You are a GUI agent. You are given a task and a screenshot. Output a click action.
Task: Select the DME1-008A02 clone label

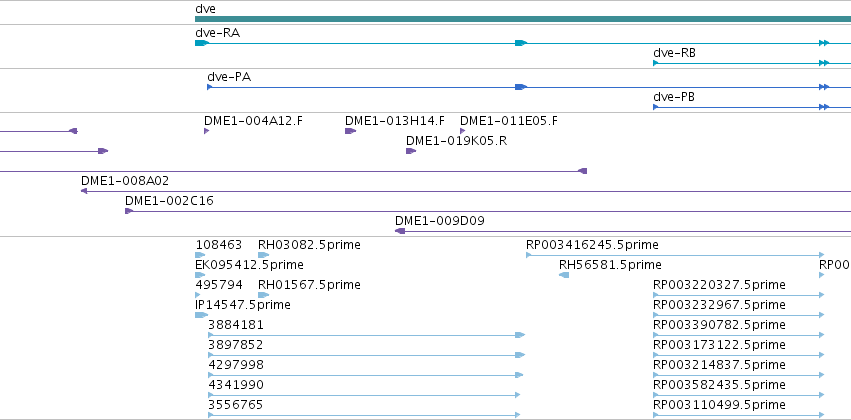click(125, 181)
